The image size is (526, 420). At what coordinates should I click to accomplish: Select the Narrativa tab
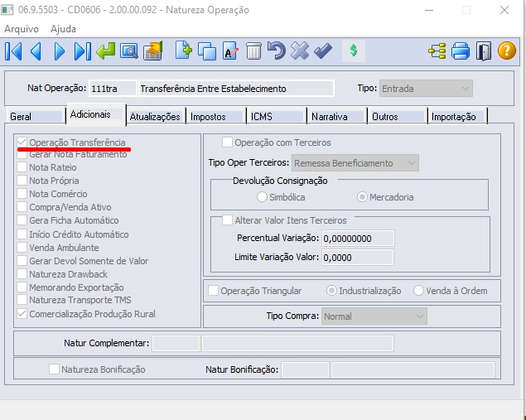tap(337, 117)
